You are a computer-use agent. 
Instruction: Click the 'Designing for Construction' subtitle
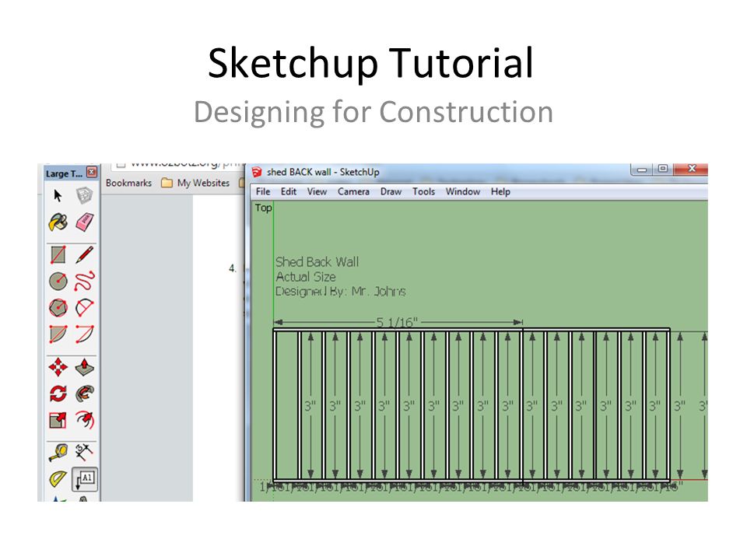tap(373, 112)
